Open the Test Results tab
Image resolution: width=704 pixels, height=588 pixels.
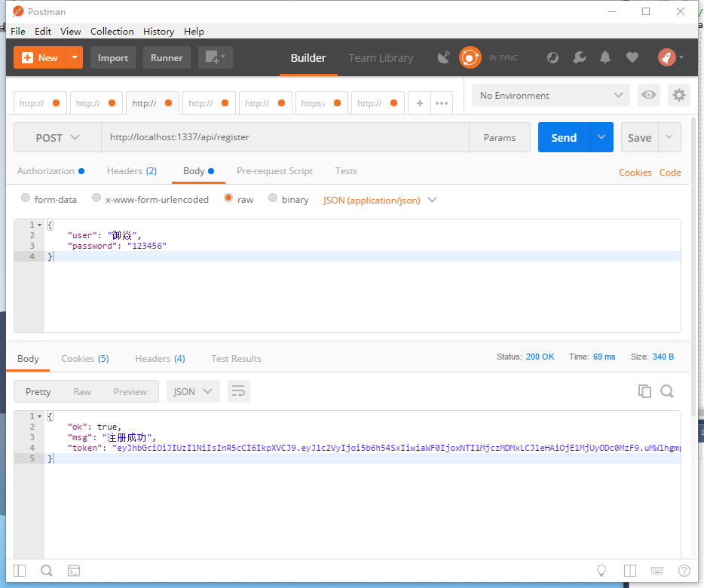pyautogui.click(x=236, y=359)
